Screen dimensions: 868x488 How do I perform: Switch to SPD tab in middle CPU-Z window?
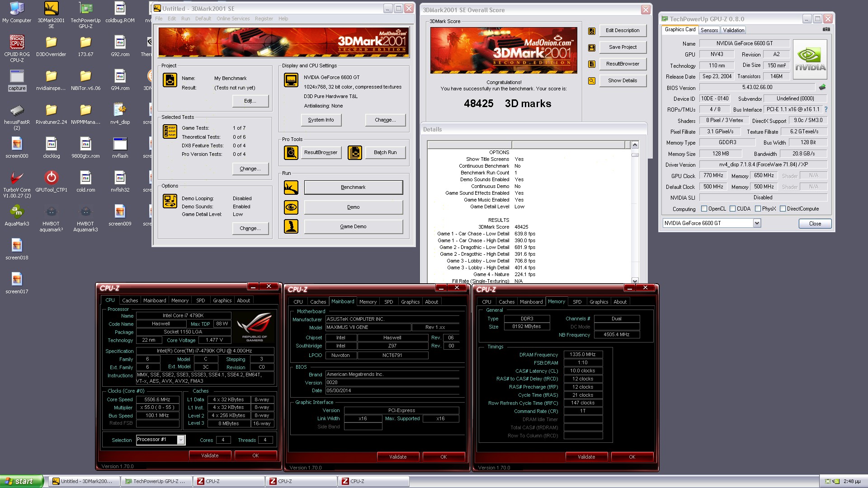[388, 302]
